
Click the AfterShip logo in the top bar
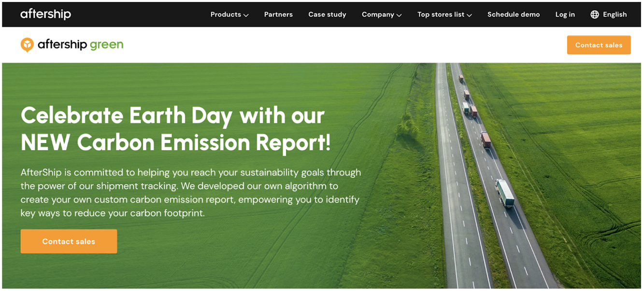coord(45,14)
